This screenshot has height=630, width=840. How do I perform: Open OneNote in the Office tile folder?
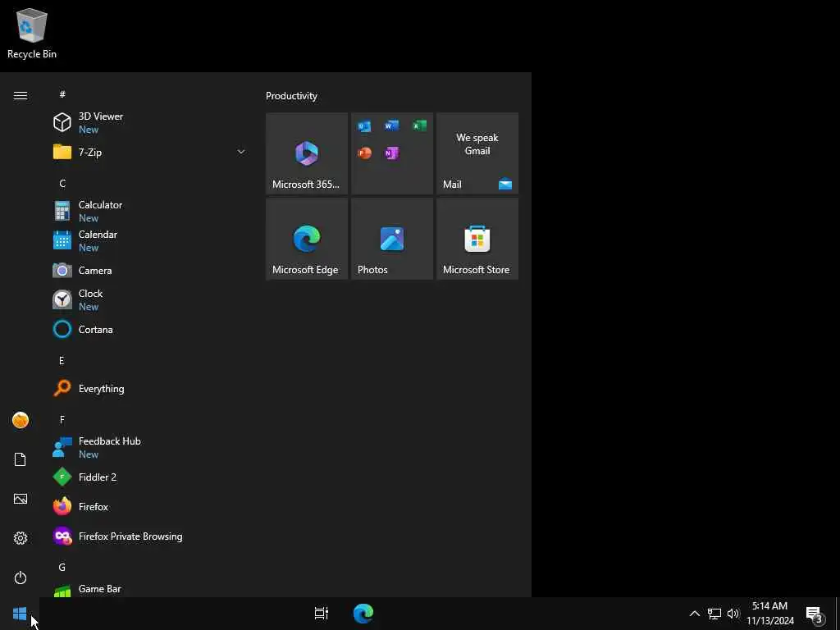coord(391,153)
